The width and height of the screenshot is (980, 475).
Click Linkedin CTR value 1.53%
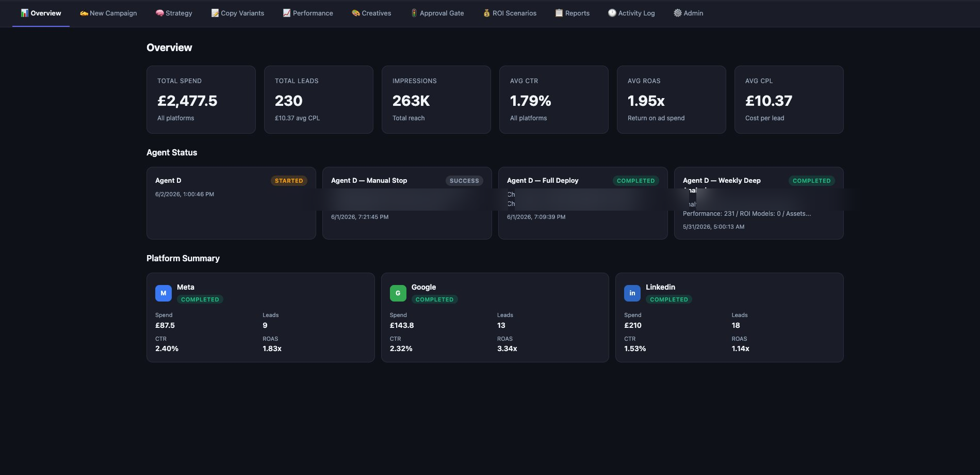[x=635, y=349]
